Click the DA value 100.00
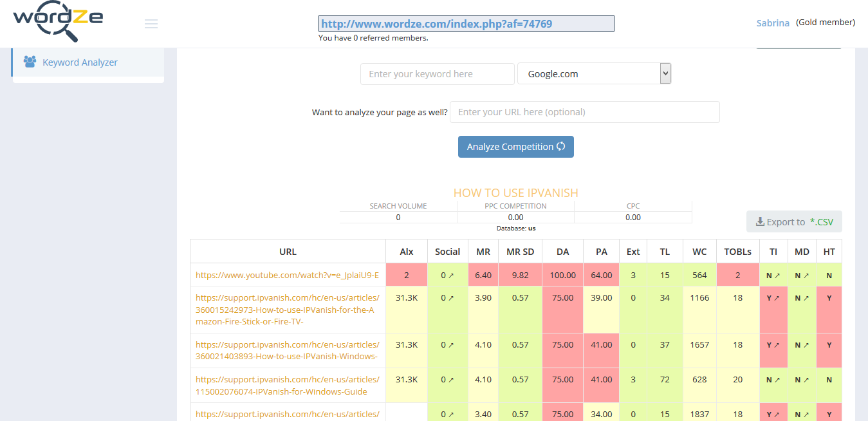The height and width of the screenshot is (421, 868). [563, 276]
